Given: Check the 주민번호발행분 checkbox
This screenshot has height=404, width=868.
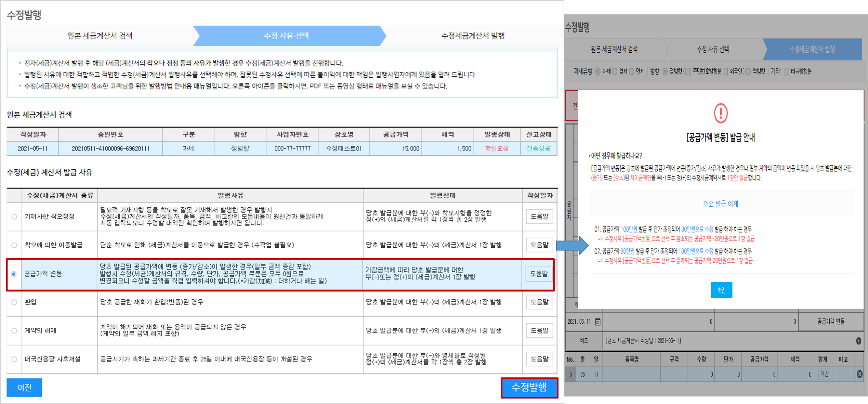Looking at the screenshot, I should (x=688, y=71).
